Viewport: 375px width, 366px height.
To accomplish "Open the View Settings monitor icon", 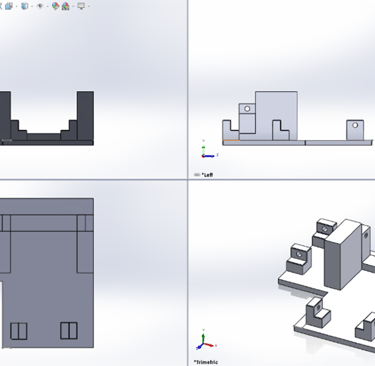I will point(81,6).
